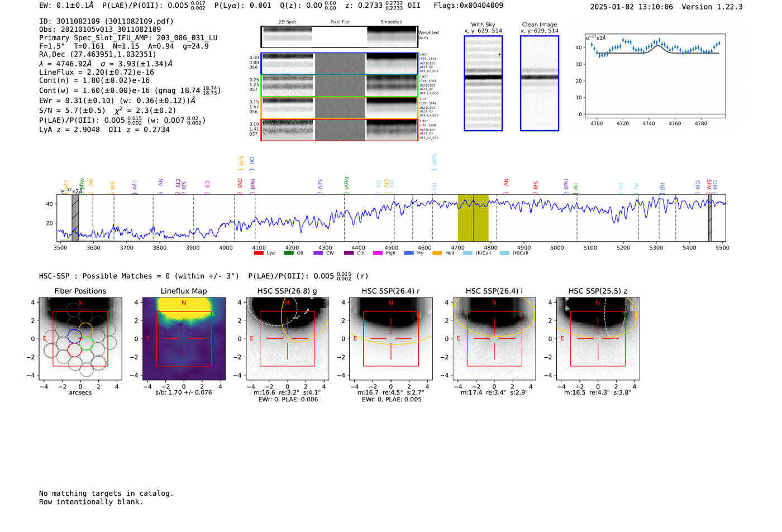
Task: Open the HSC SSP(25.5) z cutout
Action: tap(598, 339)
